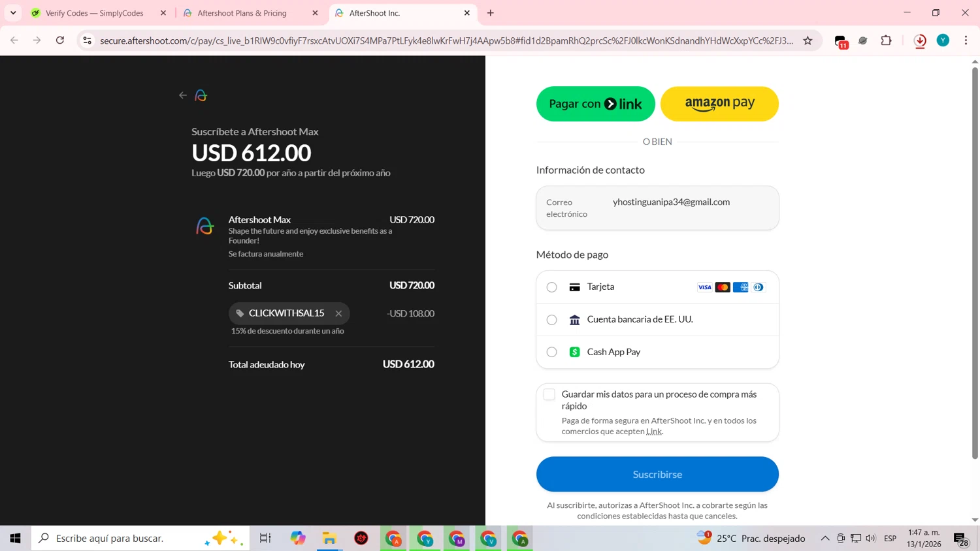Open the Copilot taskbar icon
This screenshot has width=980, height=551.
point(298,538)
